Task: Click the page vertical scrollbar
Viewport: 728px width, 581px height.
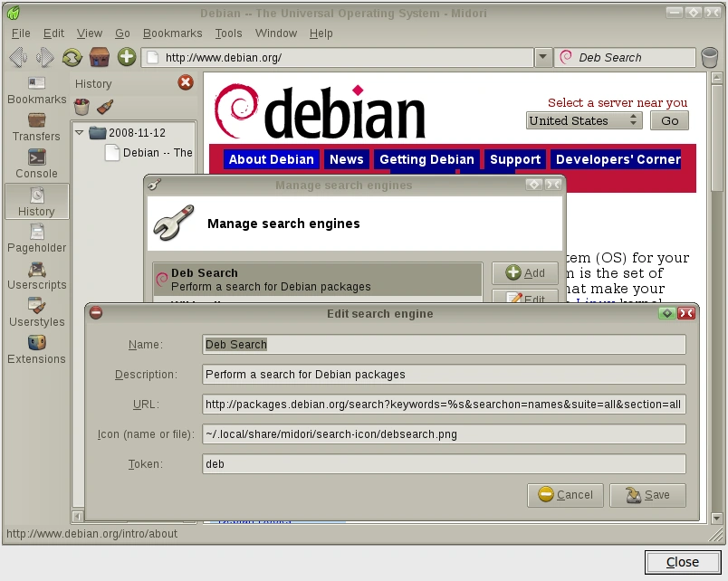Action: click(x=717, y=297)
